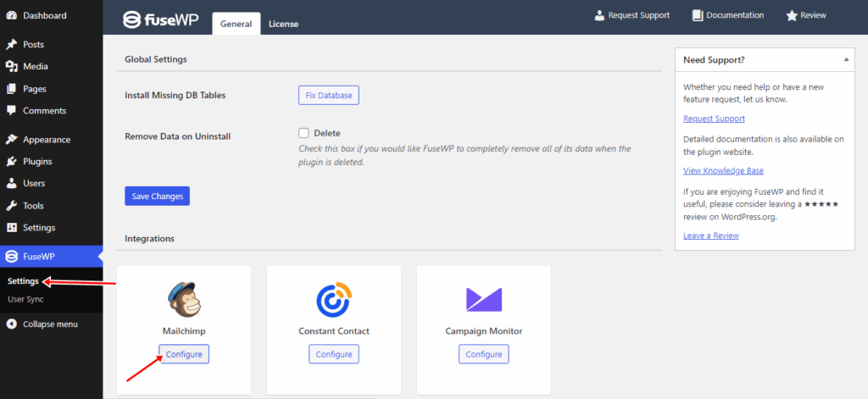
Task: Click the Mailchimp monkey logo
Action: 184,299
